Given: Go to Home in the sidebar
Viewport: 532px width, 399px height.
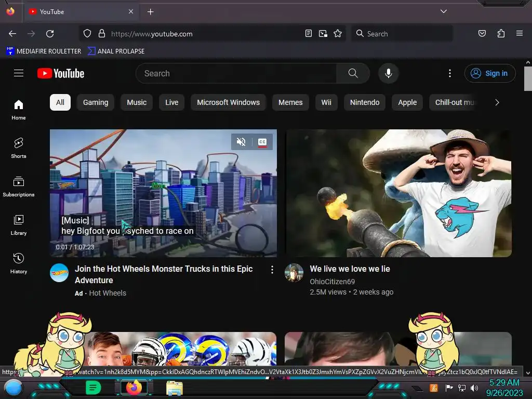Looking at the screenshot, I should (19, 110).
